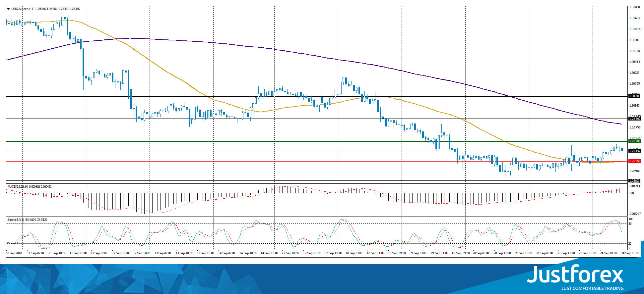The image size is (644, 294).
Task: Click the 17 Sep 19:00 time axis label
Action: [333, 253]
